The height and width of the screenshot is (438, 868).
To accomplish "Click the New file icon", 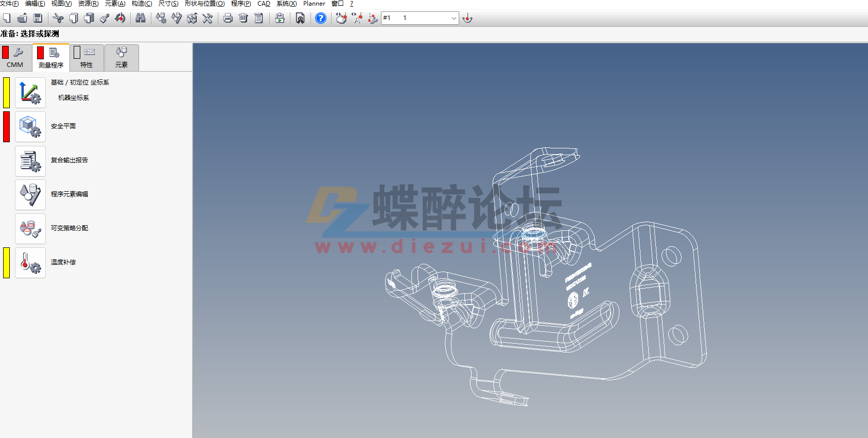I will click(x=7, y=19).
